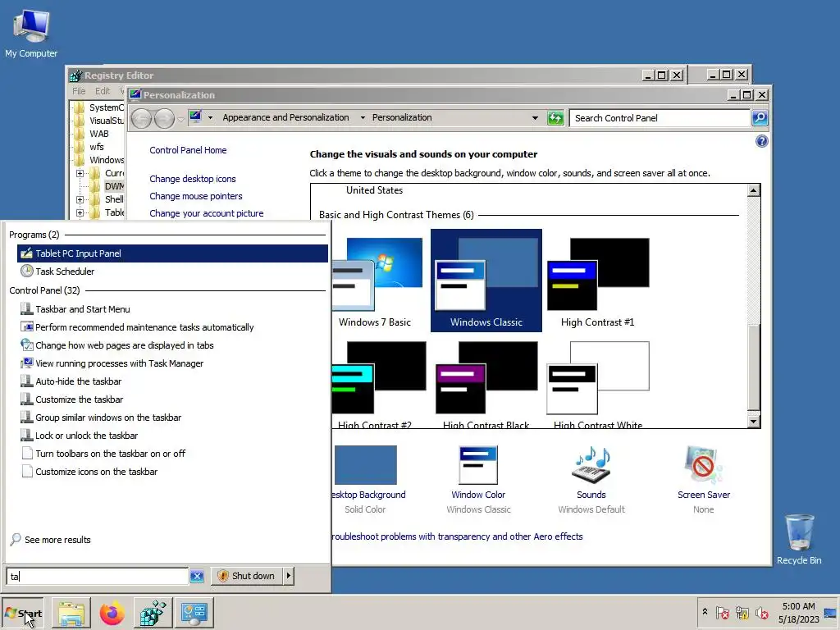840x630 pixels.
Task: Select the High Contrast Black theme
Action: pos(486,384)
